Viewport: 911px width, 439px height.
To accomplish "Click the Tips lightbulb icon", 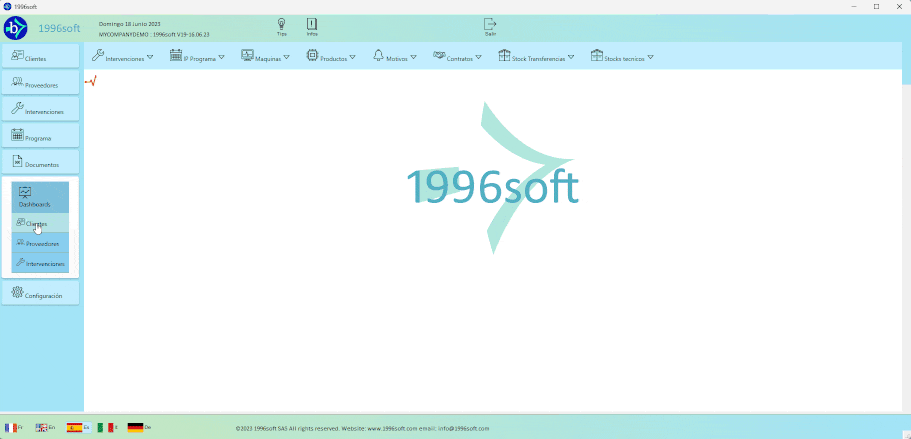I will coord(281,27).
